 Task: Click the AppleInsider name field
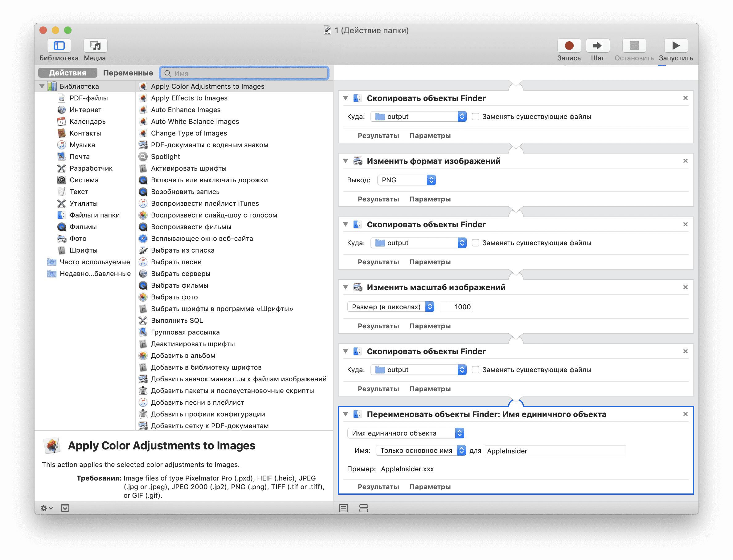pos(555,451)
